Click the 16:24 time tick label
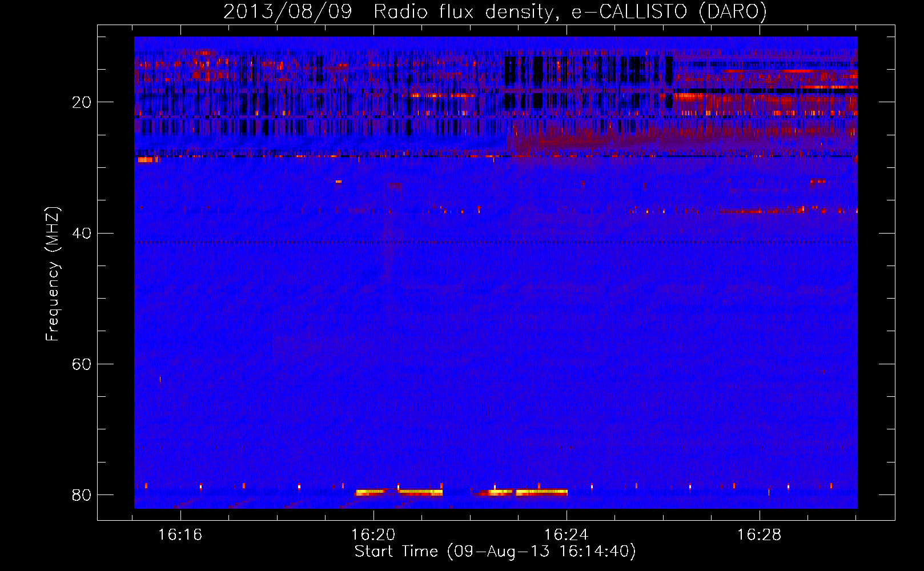Viewport: 924px width, 571px height. point(567,535)
